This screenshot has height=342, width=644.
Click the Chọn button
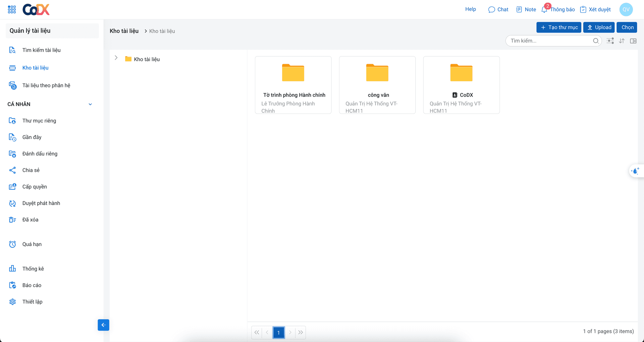[x=627, y=28]
